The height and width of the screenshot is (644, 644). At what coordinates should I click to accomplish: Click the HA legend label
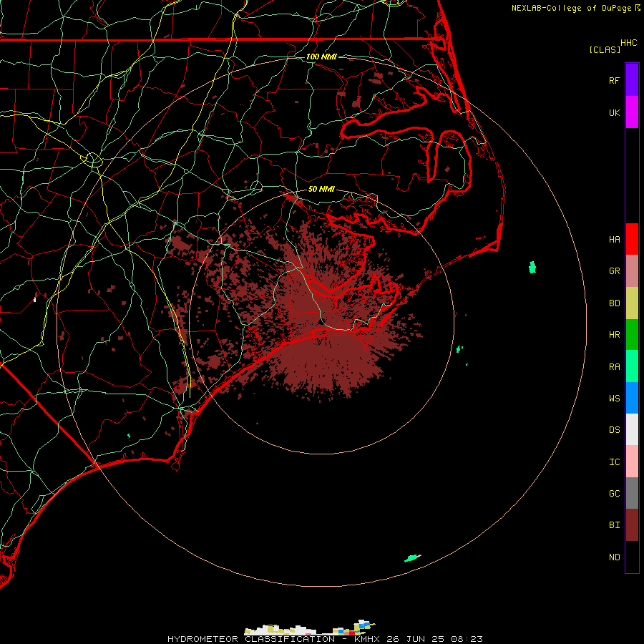(x=614, y=240)
